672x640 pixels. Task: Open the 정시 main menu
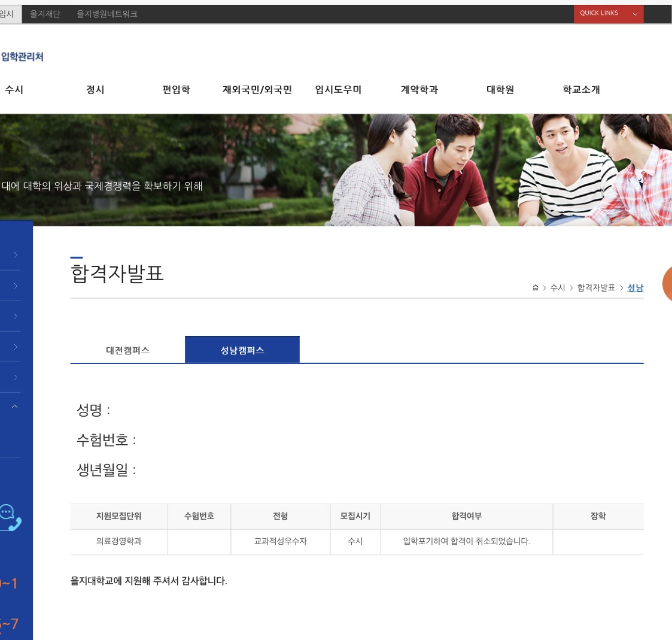(x=95, y=90)
